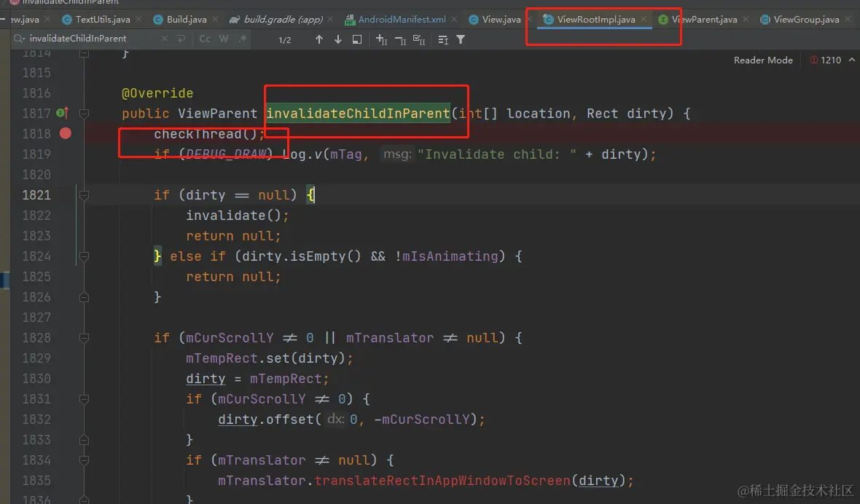Screen dimensions: 860x504
Task: Open find filter options funnel
Action: click(461, 39)
